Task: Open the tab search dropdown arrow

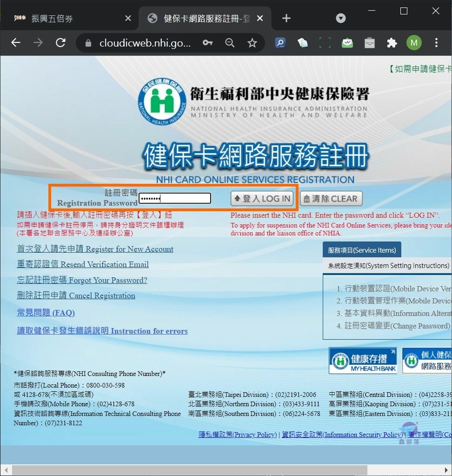Action: [x=341, y=18]
